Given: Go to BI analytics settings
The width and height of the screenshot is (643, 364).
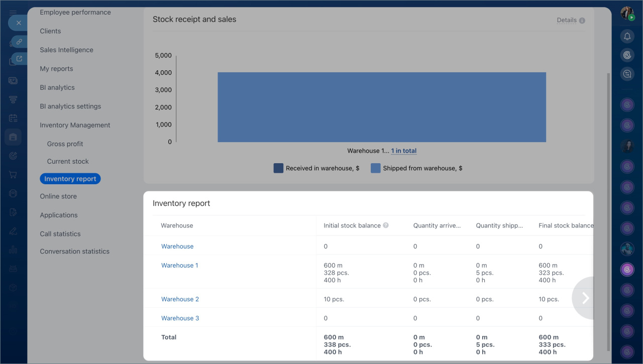Looking at the screenshot, I should click(70, 106).
